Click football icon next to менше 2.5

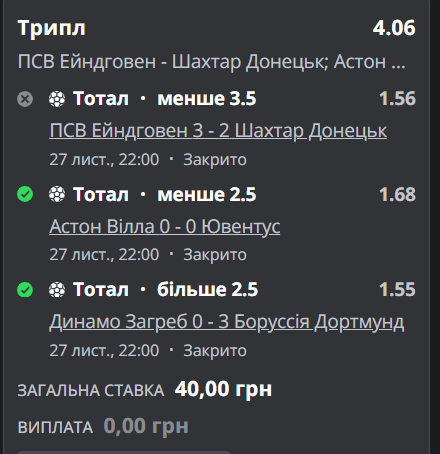57,194
